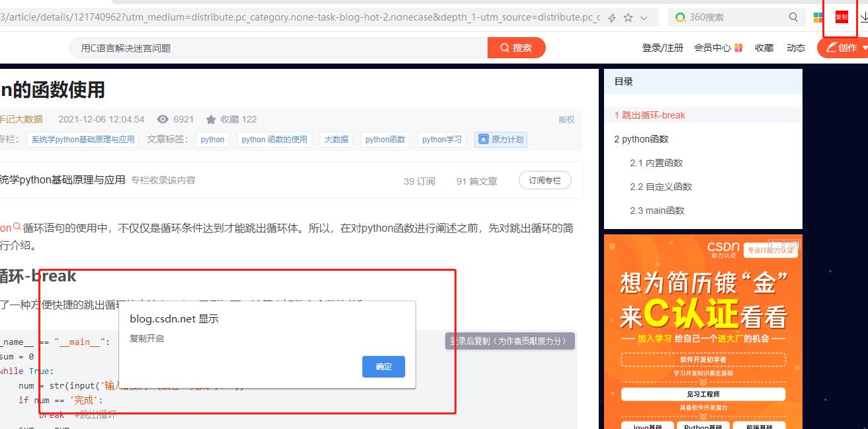The image size is (868, 429).
Task: Click the magnifier icon in the 360搜索 box
Action: 793,17
